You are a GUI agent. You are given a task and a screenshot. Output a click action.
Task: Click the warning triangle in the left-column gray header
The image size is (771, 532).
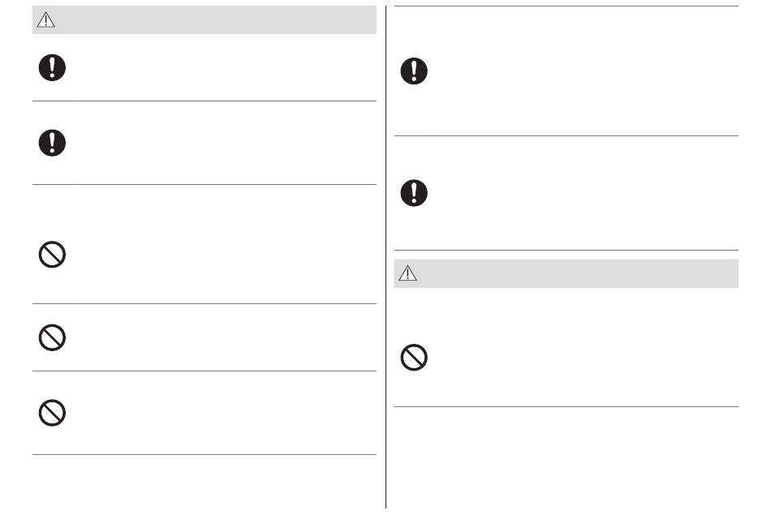[45, 19]
